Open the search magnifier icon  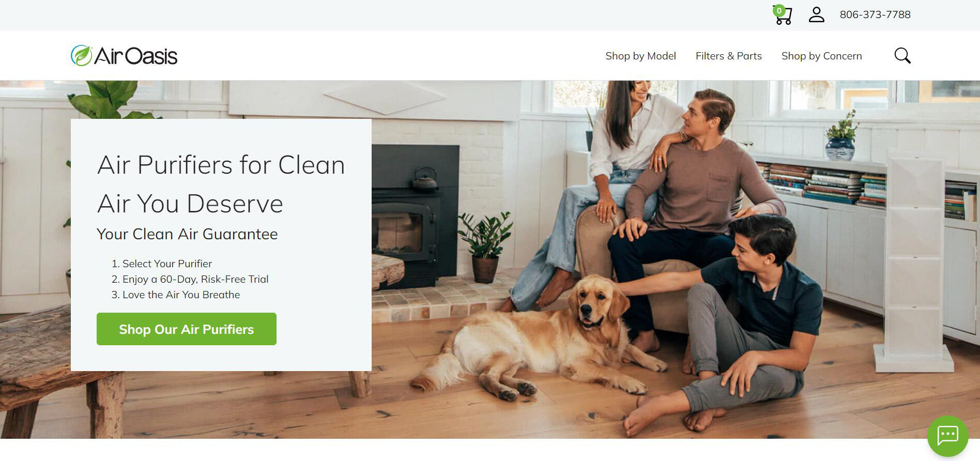click(x=902, y=56)
